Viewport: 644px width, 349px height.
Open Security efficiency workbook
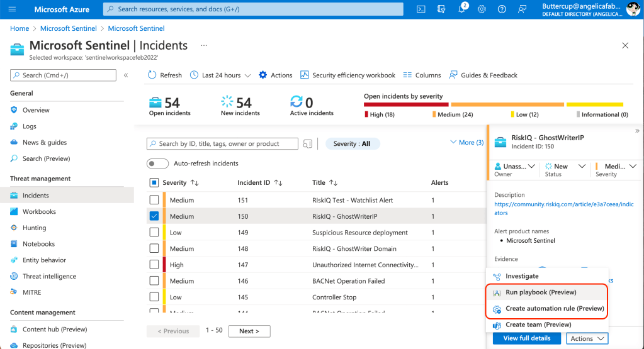(347, 75)
